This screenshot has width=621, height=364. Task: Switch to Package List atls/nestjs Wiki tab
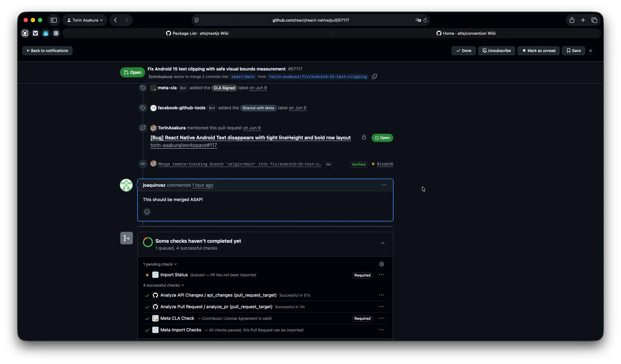197,33
